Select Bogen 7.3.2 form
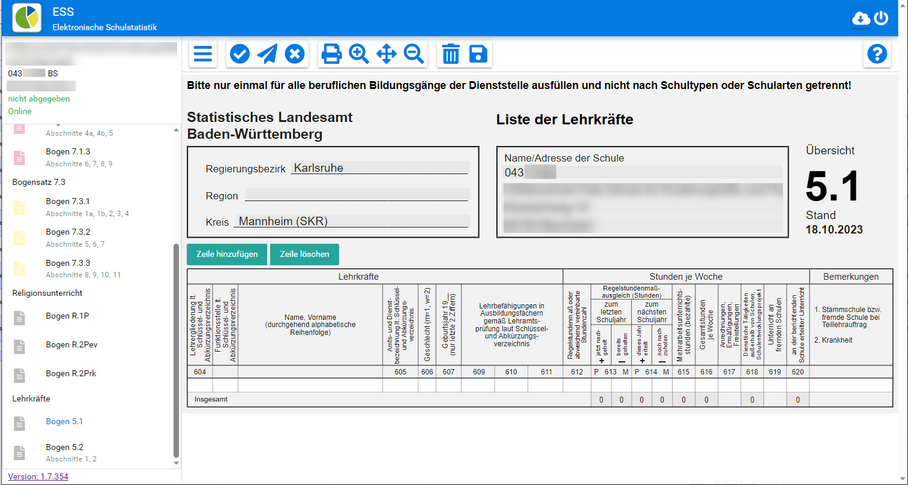The height and width of the screenshot is (485, 908). pos(68,232)
